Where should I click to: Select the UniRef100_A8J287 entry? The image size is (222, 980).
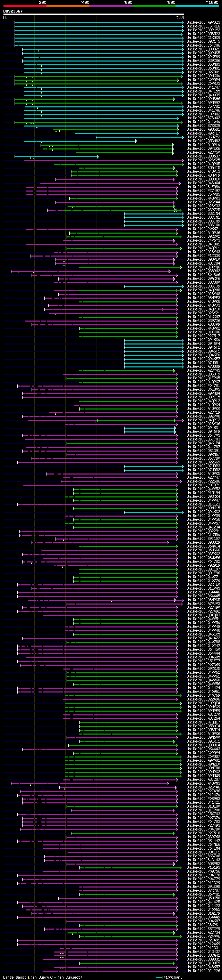(x=203, y=780)
